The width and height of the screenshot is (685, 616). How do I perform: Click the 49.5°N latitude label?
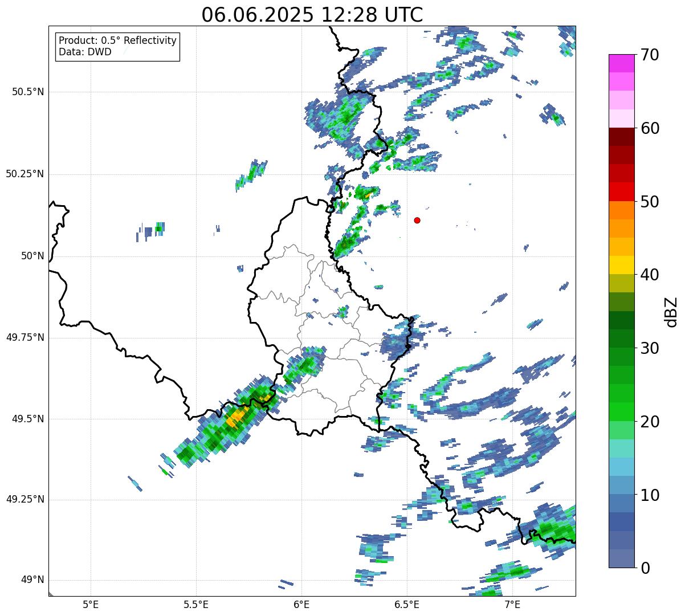coord(28,419)
